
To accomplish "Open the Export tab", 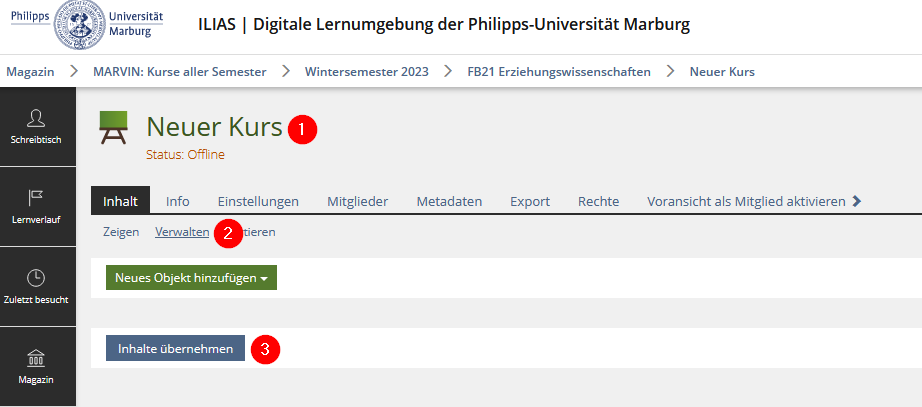I will tap(530, 201).
